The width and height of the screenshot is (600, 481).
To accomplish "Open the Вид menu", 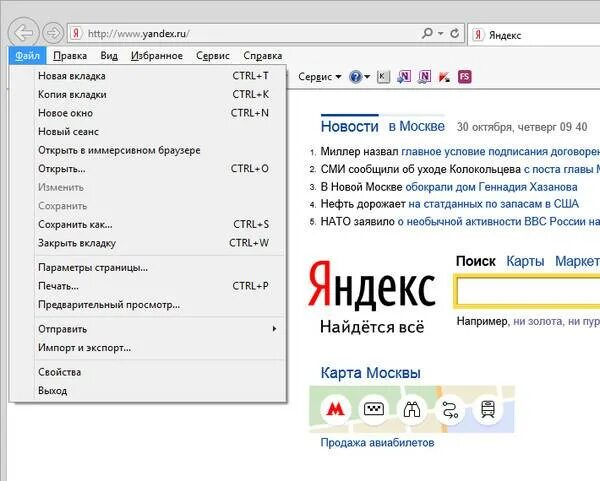I will tap(109, 56).
